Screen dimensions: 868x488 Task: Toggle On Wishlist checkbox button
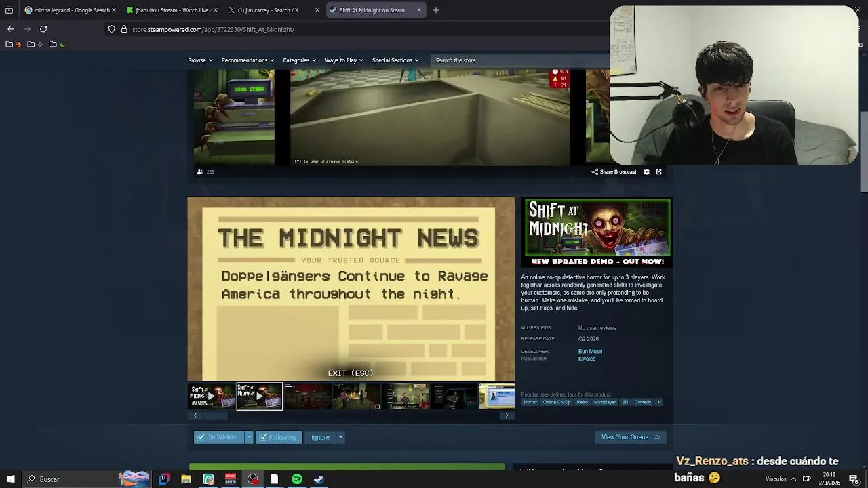pos(218,437)
